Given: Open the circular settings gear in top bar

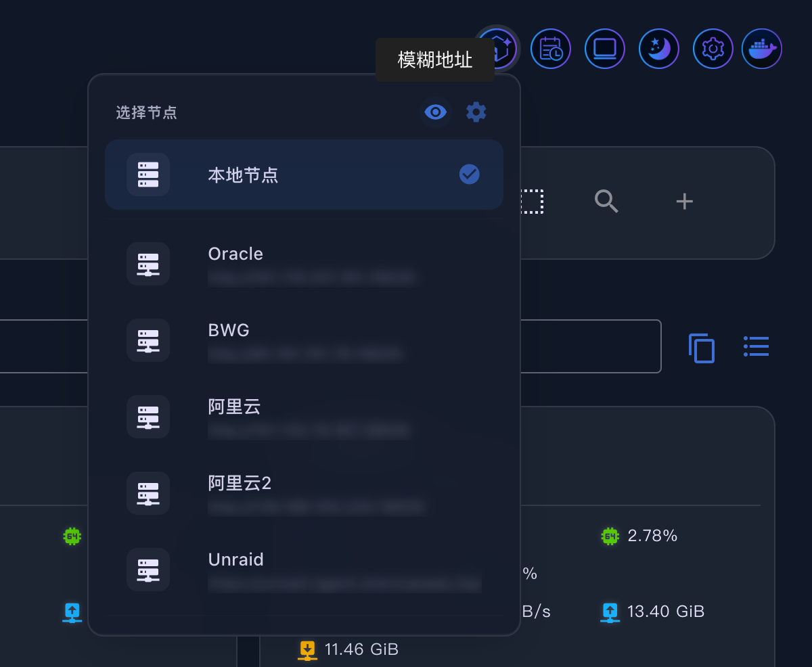Looking at the screenshot, I should pos(713,49).
